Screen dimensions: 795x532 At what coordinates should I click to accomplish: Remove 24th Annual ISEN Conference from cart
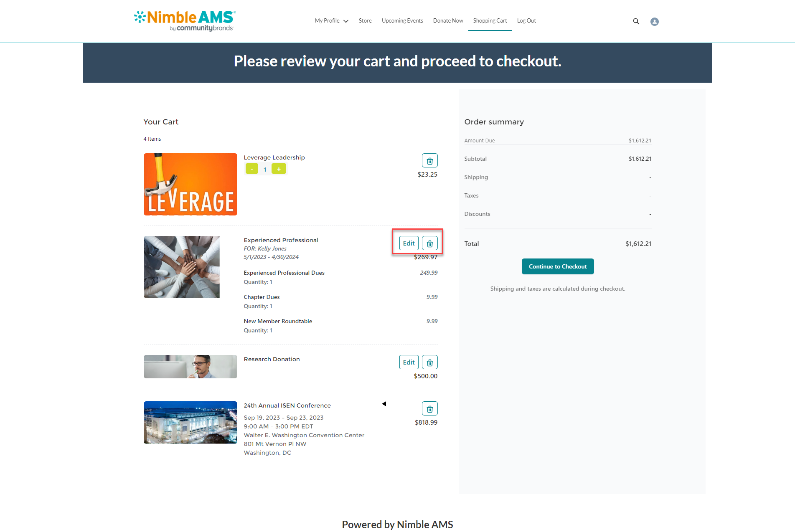pos(429,409)
